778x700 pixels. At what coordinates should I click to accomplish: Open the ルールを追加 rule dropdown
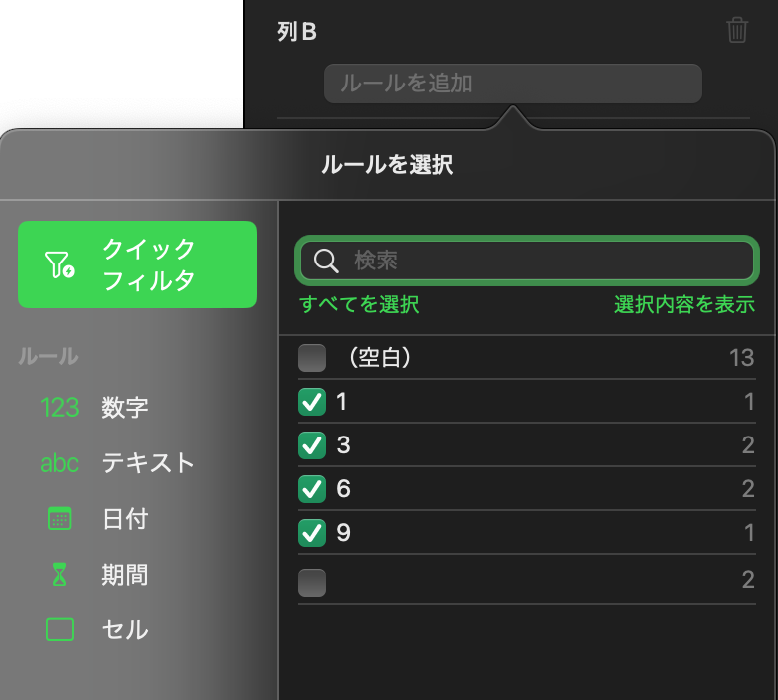point(512,84)
